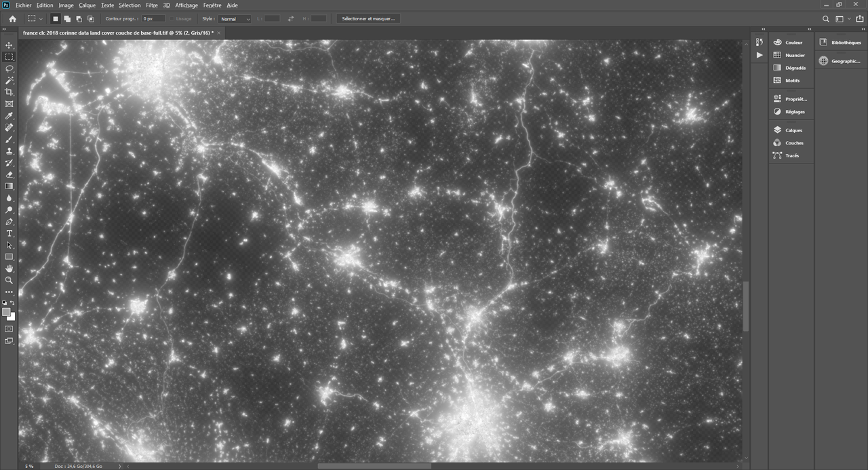Open the Calque menu
Image resolution: width=868 pixels, height=470 pixels.
87,5
